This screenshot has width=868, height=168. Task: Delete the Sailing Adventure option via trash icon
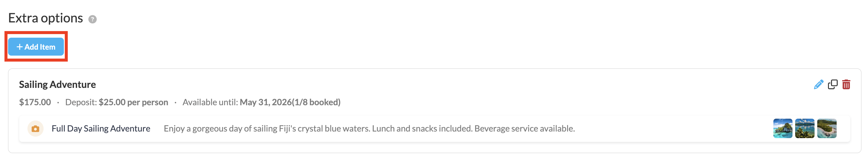point(846,84)
